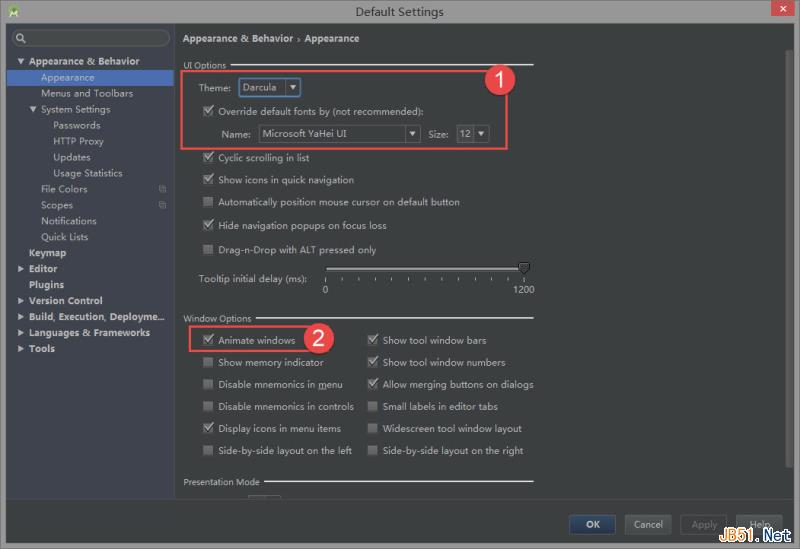The image size is (800, 549).
Task: Enable automatically position mouse cursor option
Action: (208, 202)
